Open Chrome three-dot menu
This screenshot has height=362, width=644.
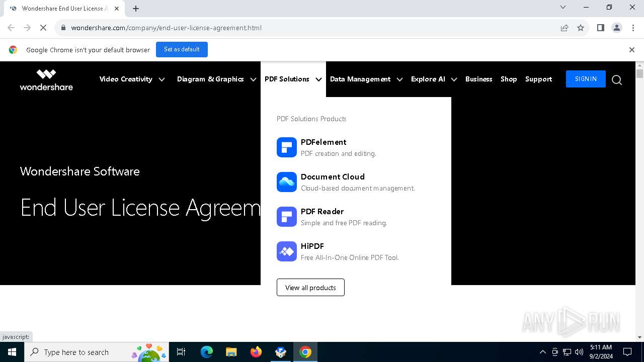(633, 28)
